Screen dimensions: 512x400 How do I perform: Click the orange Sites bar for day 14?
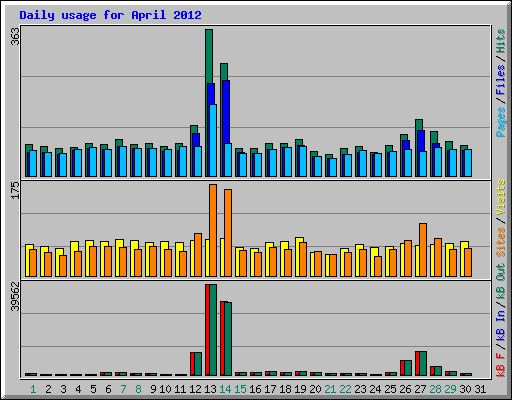click(x=228, y=233)
